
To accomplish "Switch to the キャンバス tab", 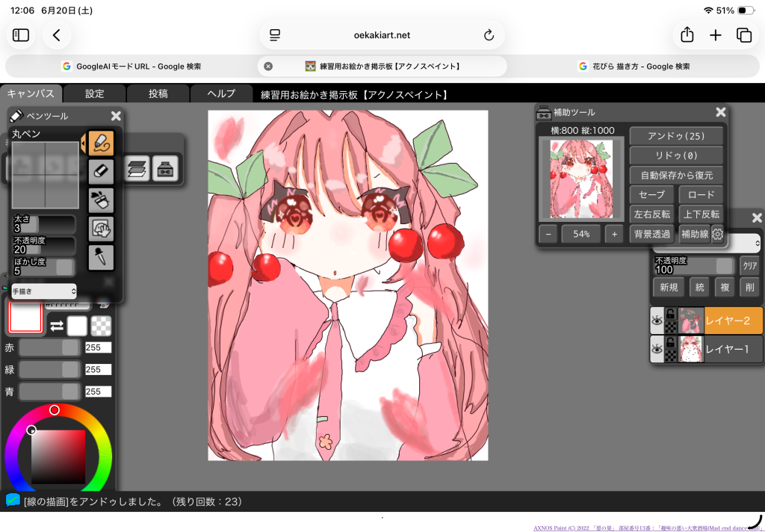I will [x=30, y=93].
